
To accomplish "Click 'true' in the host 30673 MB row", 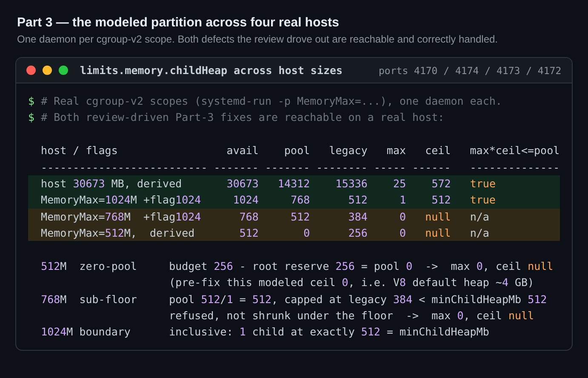I will 483,184.
